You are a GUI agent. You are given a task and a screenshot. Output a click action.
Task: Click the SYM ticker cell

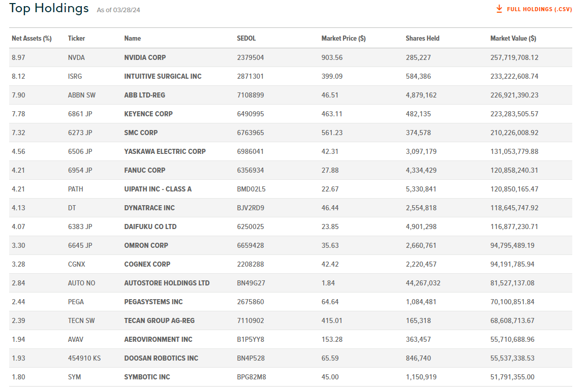click(74, 377)
